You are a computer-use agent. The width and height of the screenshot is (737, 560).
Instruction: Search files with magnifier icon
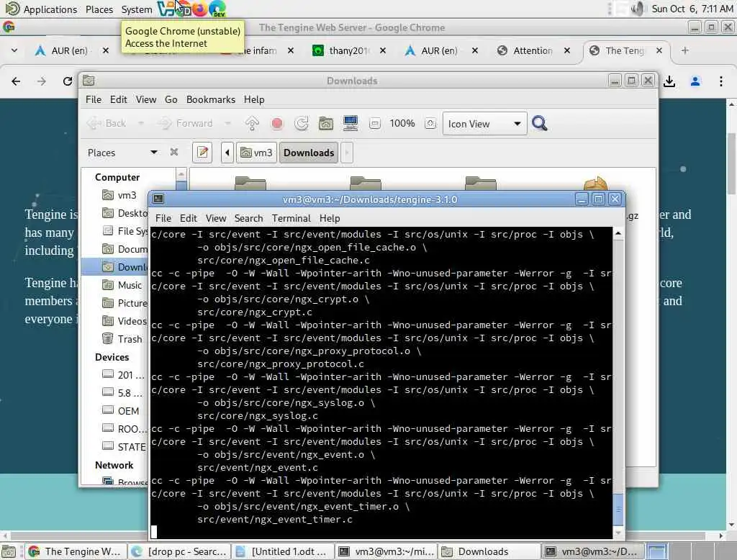(x=540, y=124)
